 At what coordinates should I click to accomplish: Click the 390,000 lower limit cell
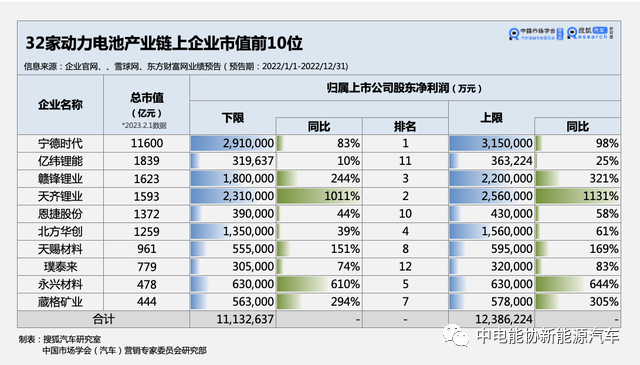(233, 214)
